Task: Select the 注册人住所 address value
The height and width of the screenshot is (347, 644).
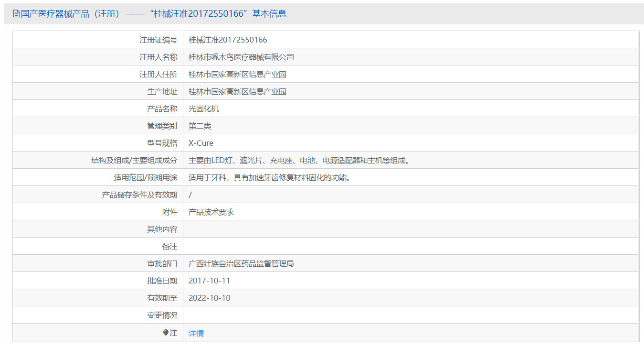Action: [238, 74]
